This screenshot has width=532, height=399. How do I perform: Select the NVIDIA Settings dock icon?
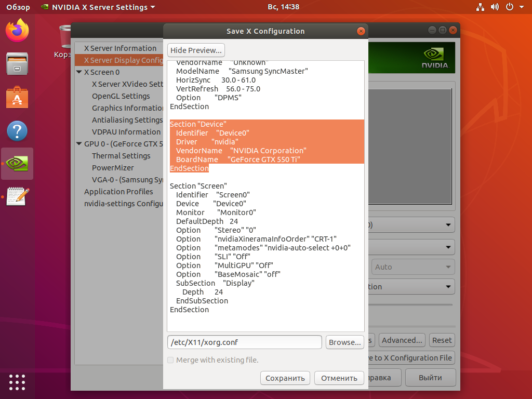[x=17, y=164]
